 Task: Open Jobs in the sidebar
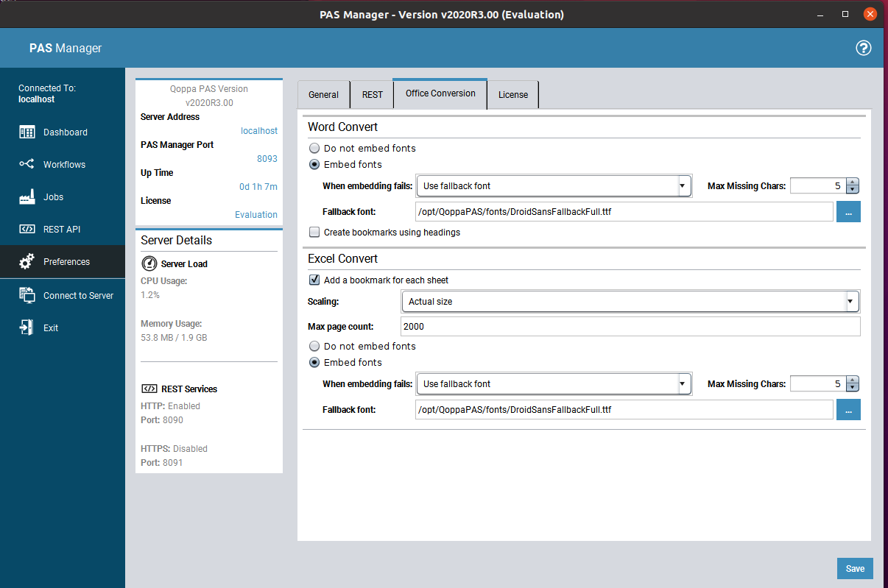[x=63, y=197]
